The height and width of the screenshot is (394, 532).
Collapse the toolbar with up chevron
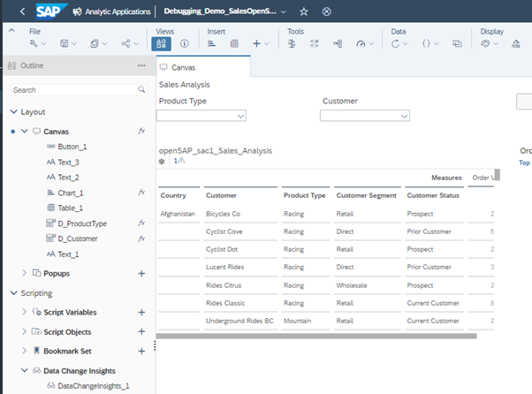coord(11,31)
